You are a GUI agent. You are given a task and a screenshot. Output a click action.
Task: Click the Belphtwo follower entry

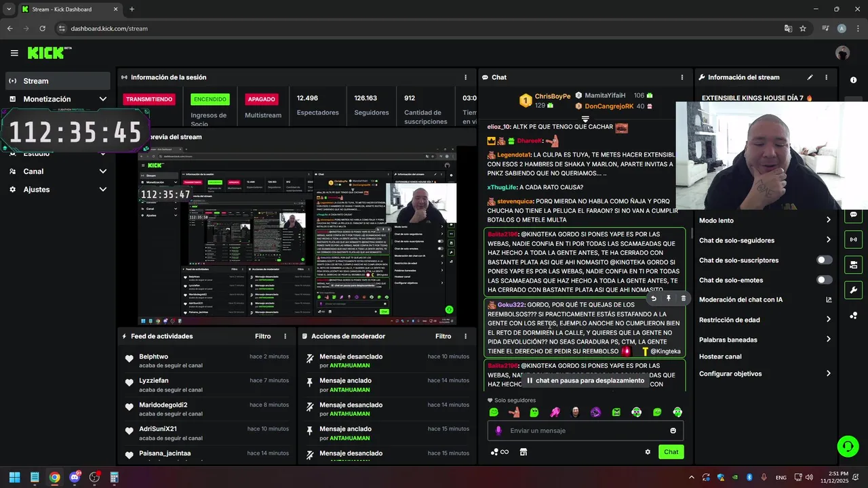(x=207, y=361)
